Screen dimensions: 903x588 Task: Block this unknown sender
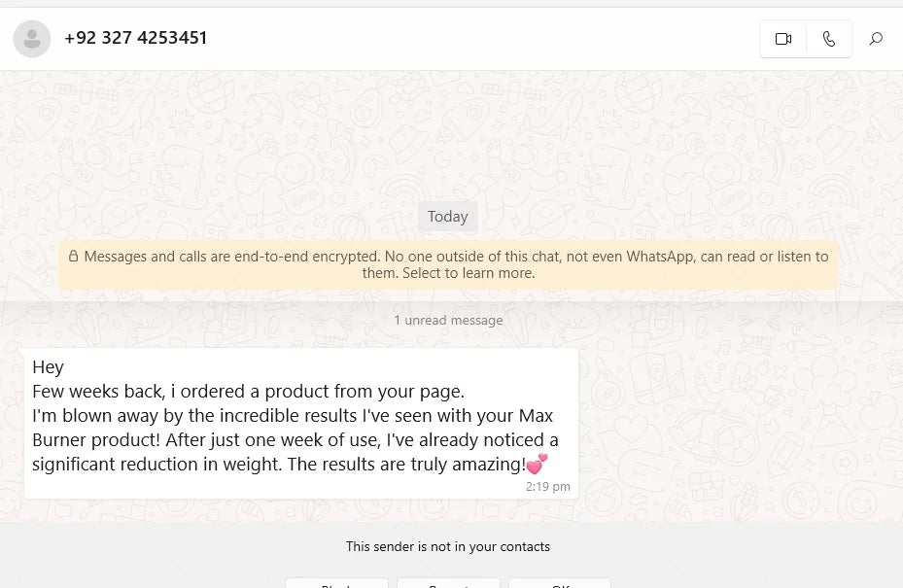336,583
